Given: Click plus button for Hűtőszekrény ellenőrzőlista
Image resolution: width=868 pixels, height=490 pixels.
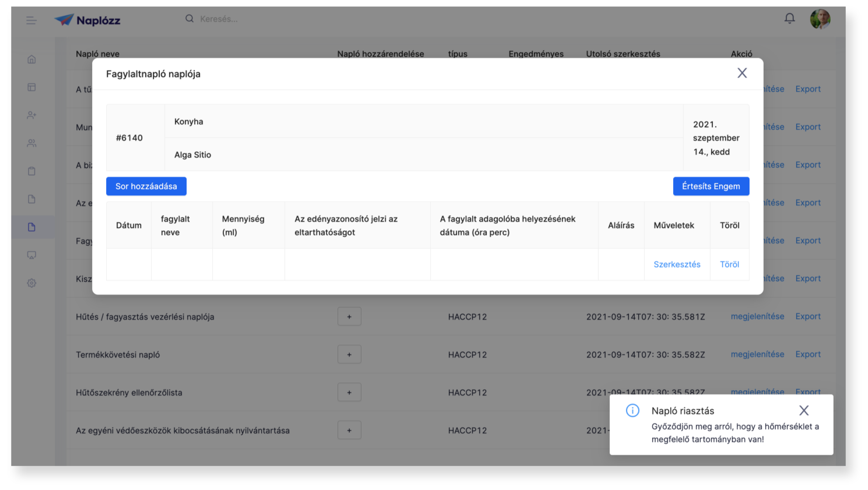Looking at the screenshot, I should [x=349, y=392].
